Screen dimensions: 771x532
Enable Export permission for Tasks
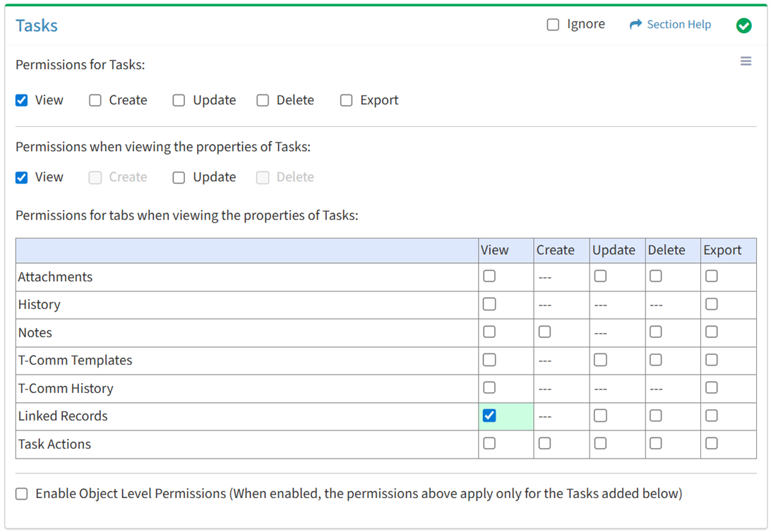346,100
